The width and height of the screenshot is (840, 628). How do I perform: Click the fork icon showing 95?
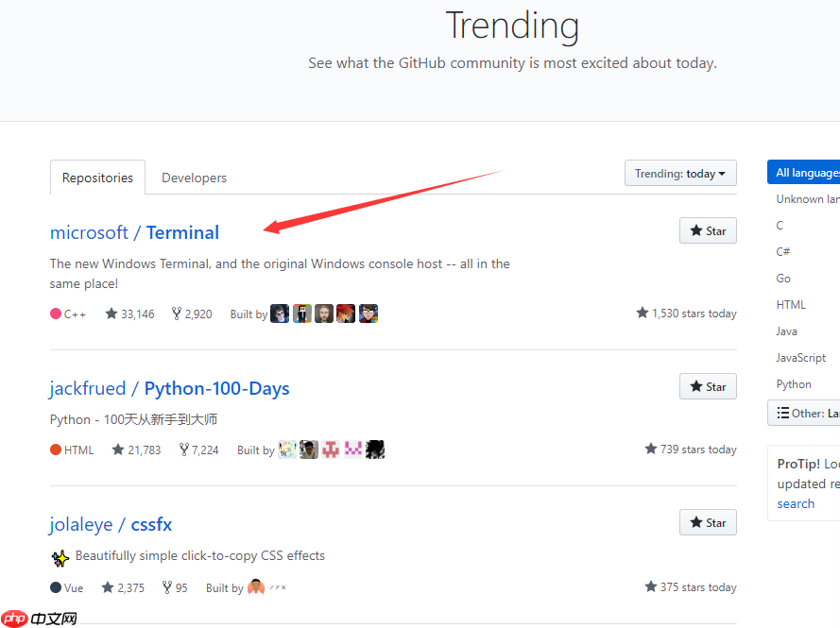[x=167, y=587]
